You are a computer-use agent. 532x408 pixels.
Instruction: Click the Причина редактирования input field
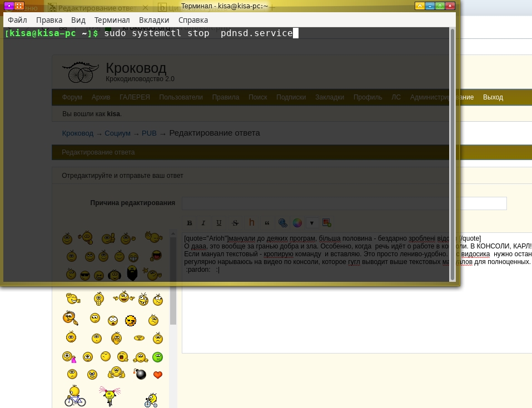[344, 203]
